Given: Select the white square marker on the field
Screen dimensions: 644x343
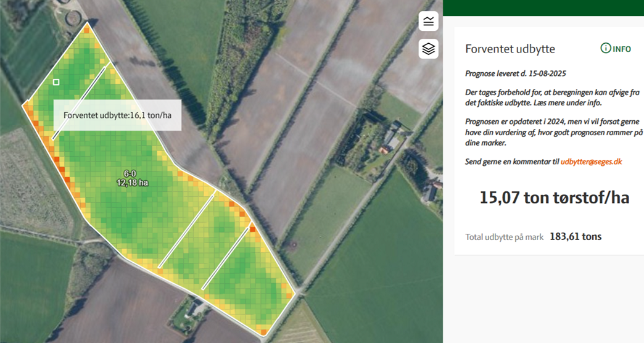Looking at the screenshot, I should tap(56, 82).
